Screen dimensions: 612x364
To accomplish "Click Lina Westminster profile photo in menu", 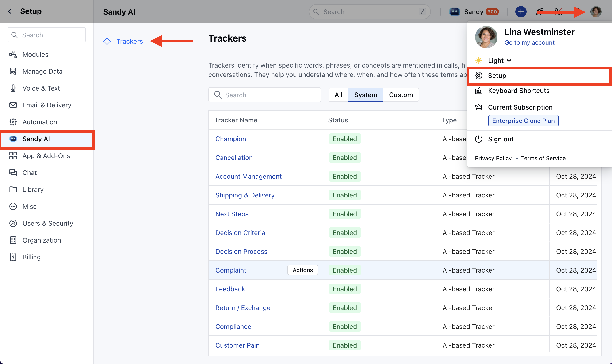I will 486,37.
